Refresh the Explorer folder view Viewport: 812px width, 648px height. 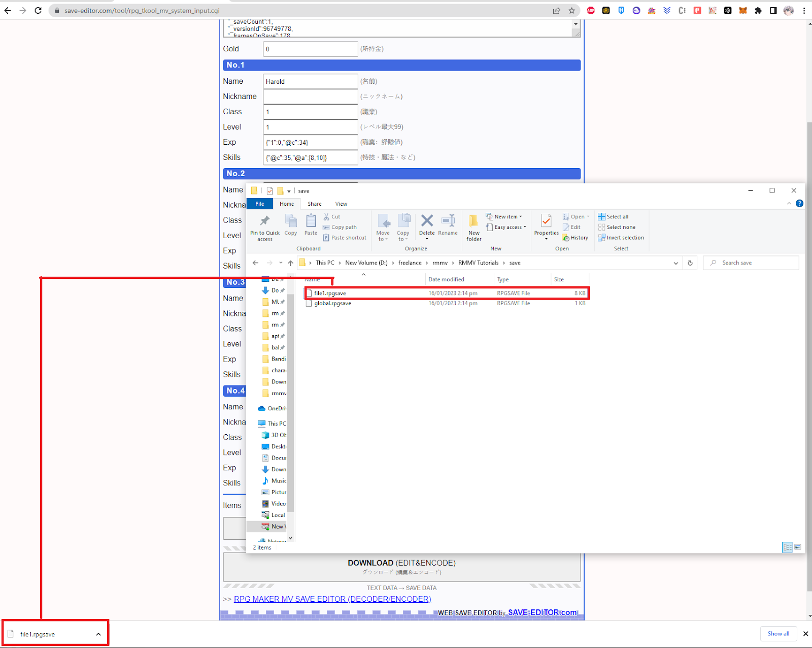coord(690,263)
